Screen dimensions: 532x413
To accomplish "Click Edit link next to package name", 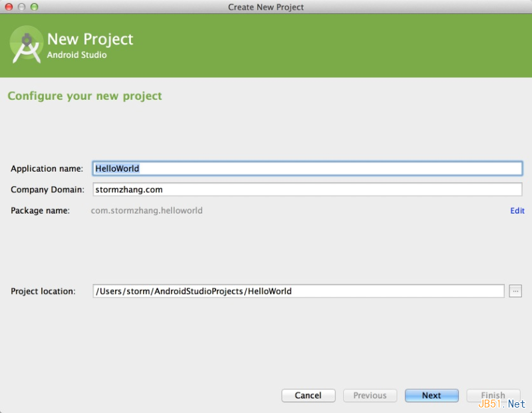I will pyautogui.click(x=517, y=211).
